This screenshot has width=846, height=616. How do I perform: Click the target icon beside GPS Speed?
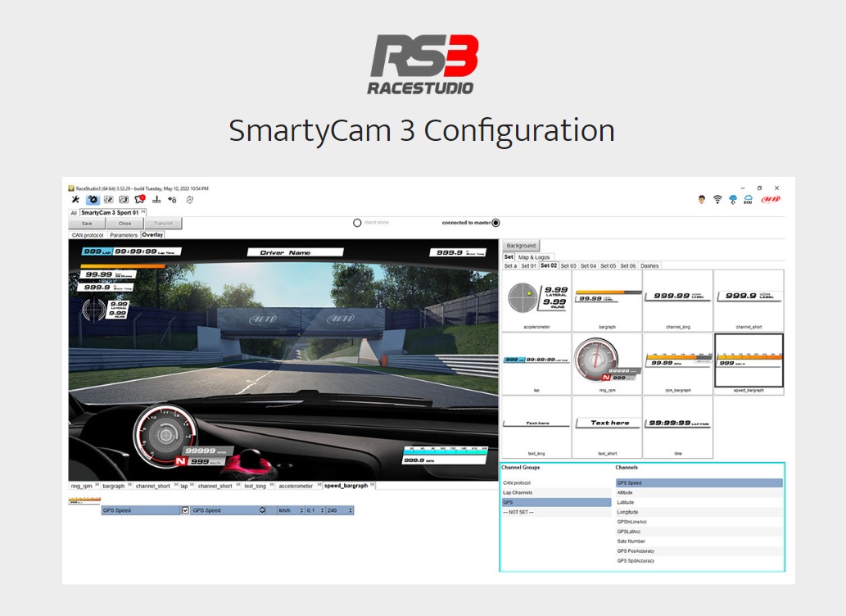[262, 510]
